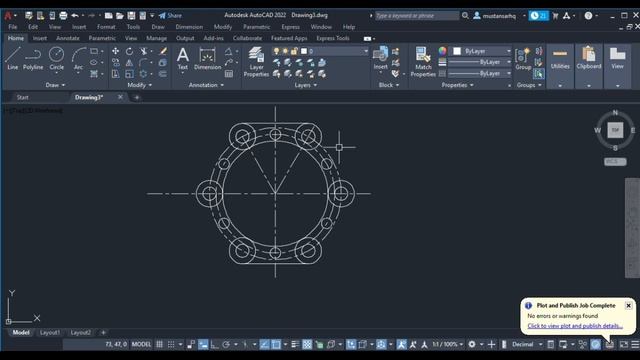Expand the Draw panel
Viewport: 640px width, 360px height.
(55, 85)
